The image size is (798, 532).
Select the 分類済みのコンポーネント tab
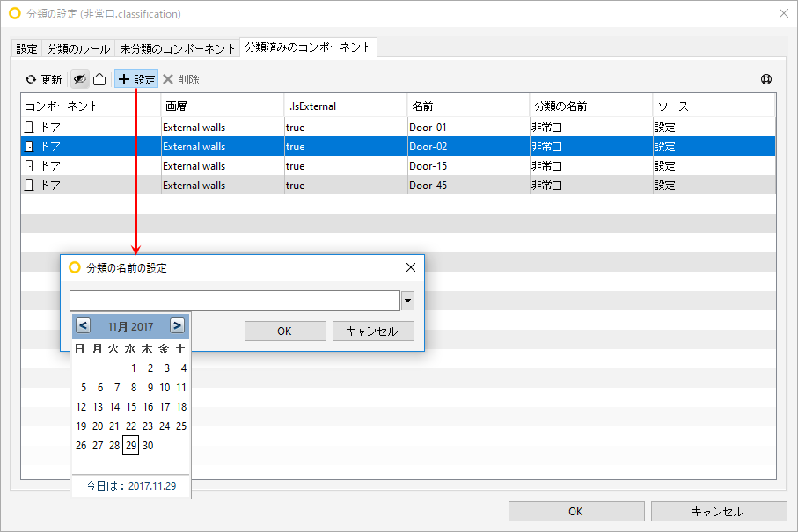308,47
